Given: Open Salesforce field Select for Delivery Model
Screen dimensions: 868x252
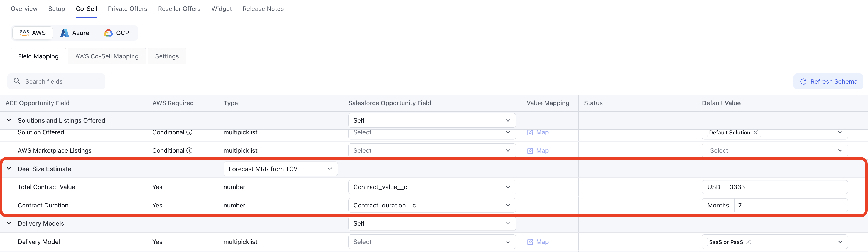Looking at the screenshot, I should 432,242.
